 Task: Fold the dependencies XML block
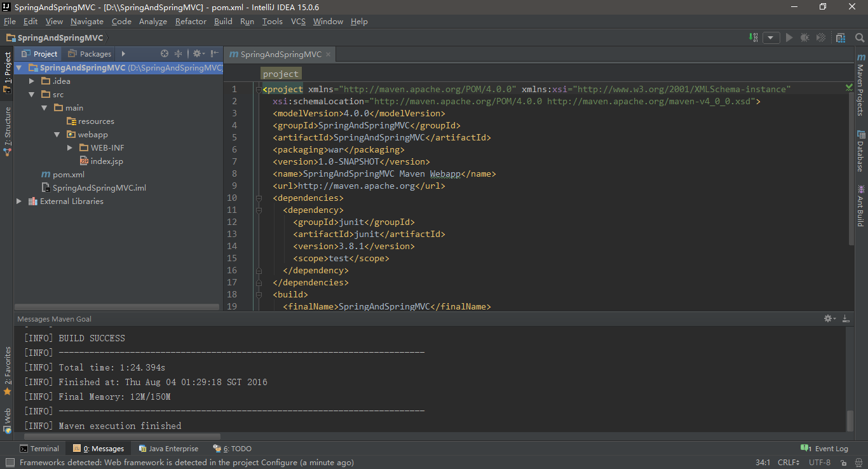(x=259, y=198)
